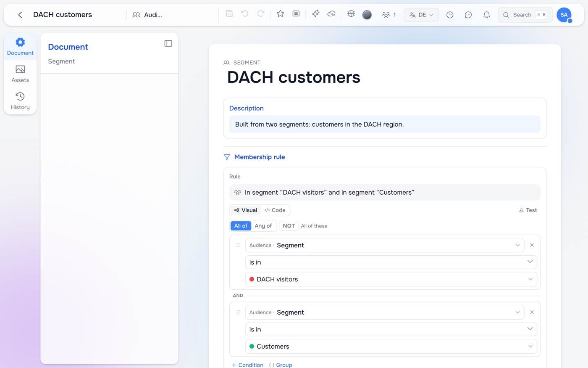Click the Search field
Image resolution: width=588 pixels, height=368 pixels.
click(x=525, y=15)
